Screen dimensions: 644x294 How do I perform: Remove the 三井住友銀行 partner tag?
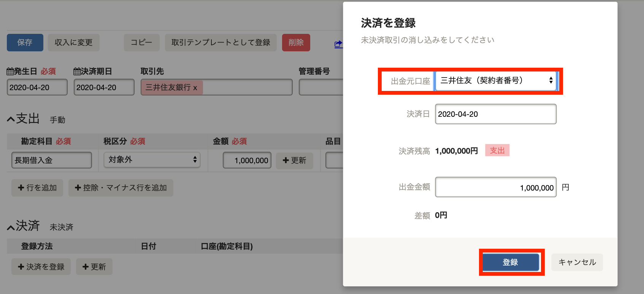pyautogui.click(x=195, y=88)
